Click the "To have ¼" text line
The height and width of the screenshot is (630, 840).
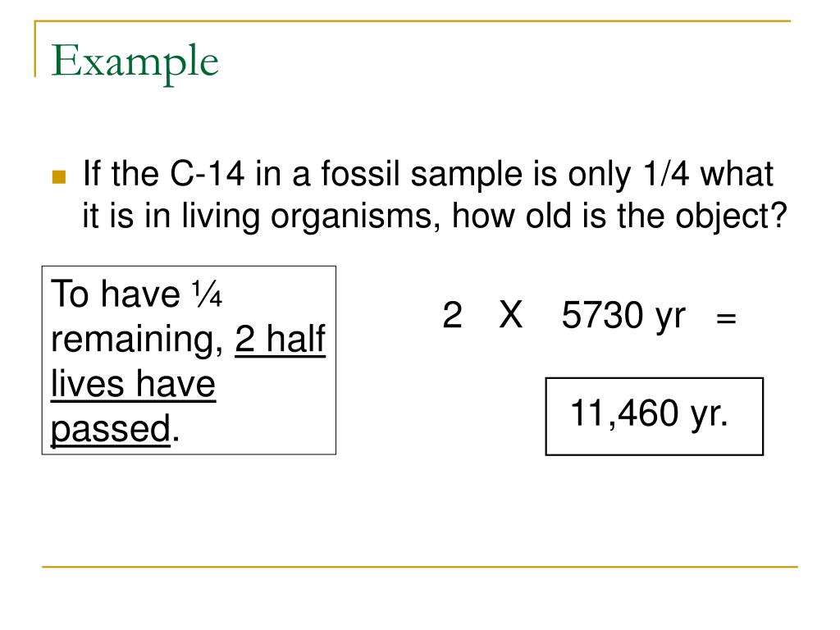[x=137, y=294]
